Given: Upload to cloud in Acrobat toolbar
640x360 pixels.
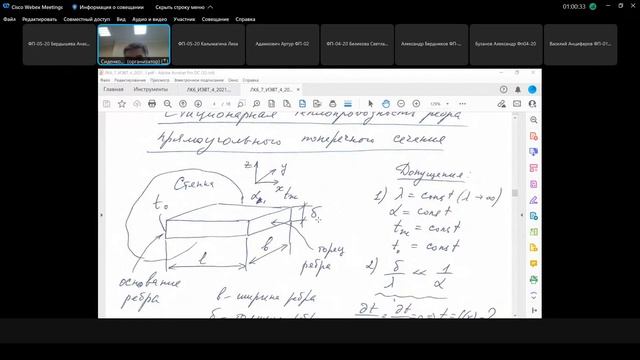Looking at the screenshot, I should click(x=137, y=104).
